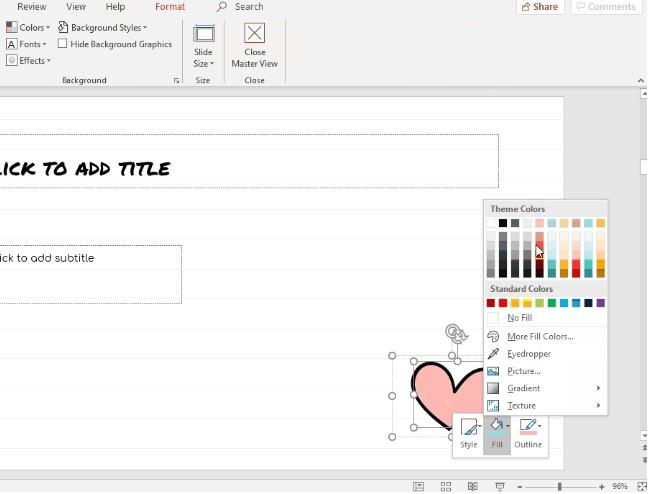Click the subtitle placeholder text

tap(47, 258)
